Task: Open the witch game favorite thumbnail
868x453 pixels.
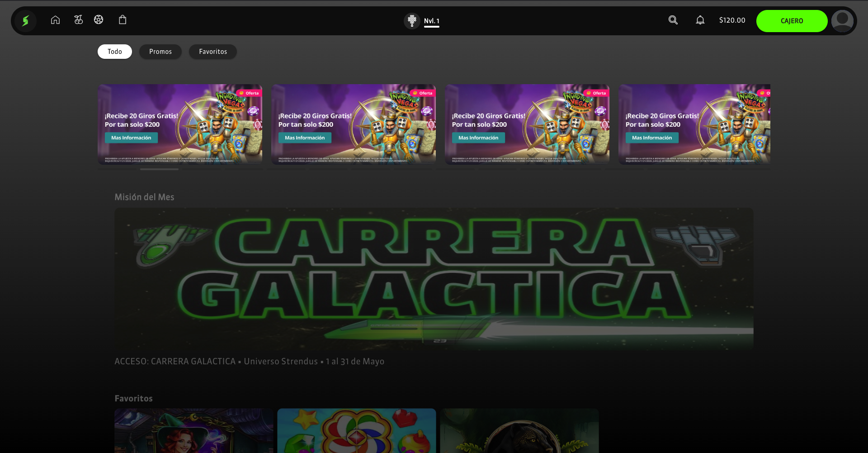Action: coord(194,430)
